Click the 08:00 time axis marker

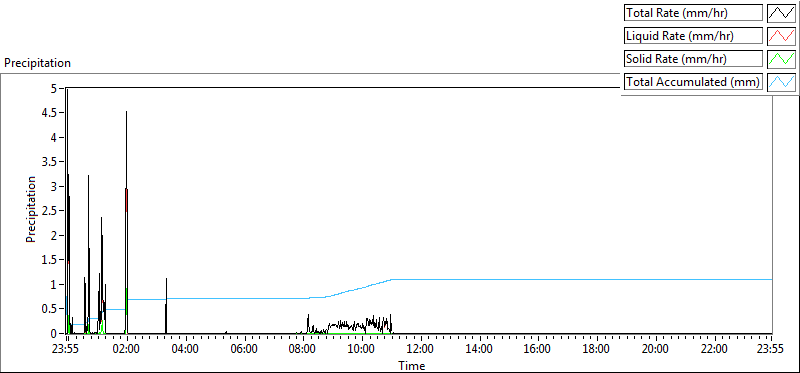[303, 350]
